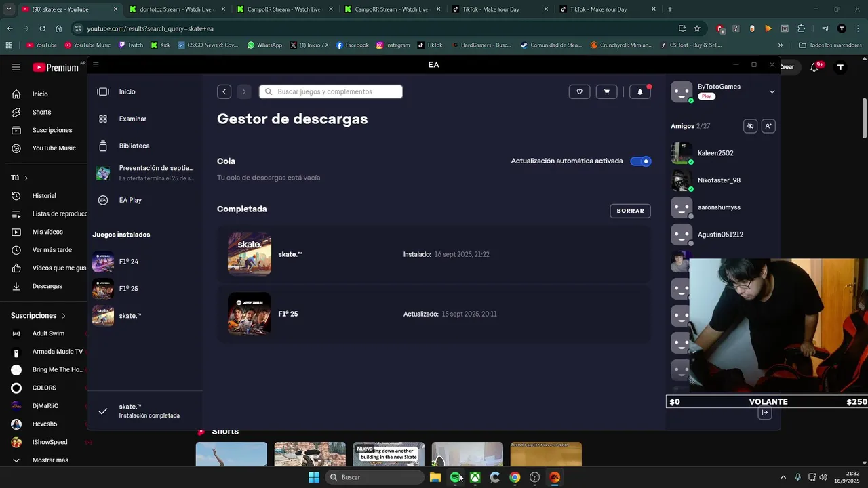Collapse the friends panel arrow button
Screen dimensions: 868x488
click(764, 413)
